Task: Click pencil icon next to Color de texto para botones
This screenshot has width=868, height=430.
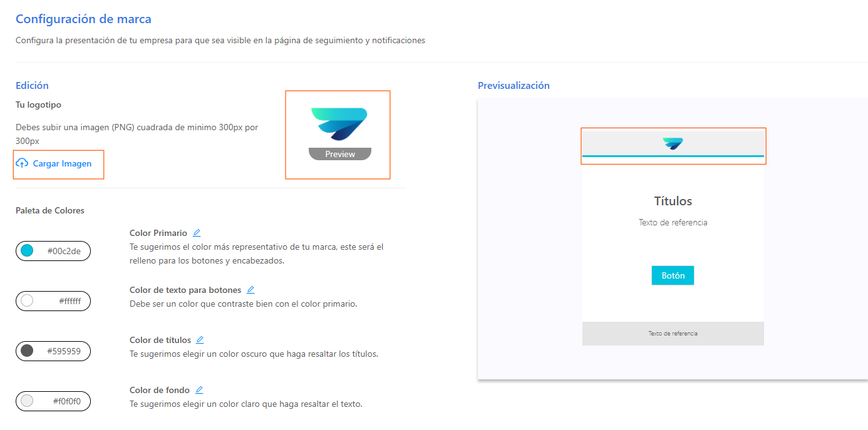Action: point(251,290)
